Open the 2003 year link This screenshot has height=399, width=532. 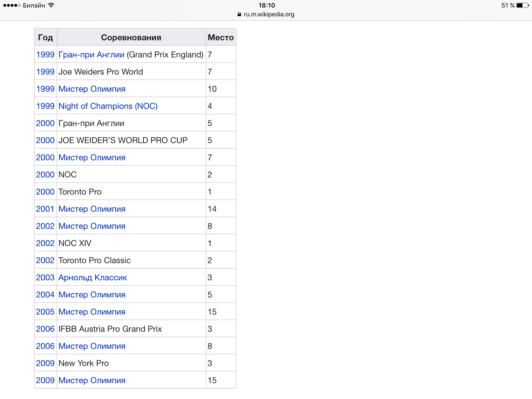pos(45,278)
